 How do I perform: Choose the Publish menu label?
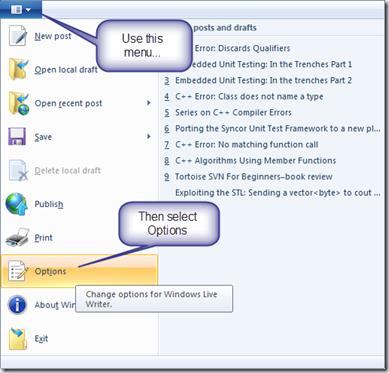(x=49, y=204)
